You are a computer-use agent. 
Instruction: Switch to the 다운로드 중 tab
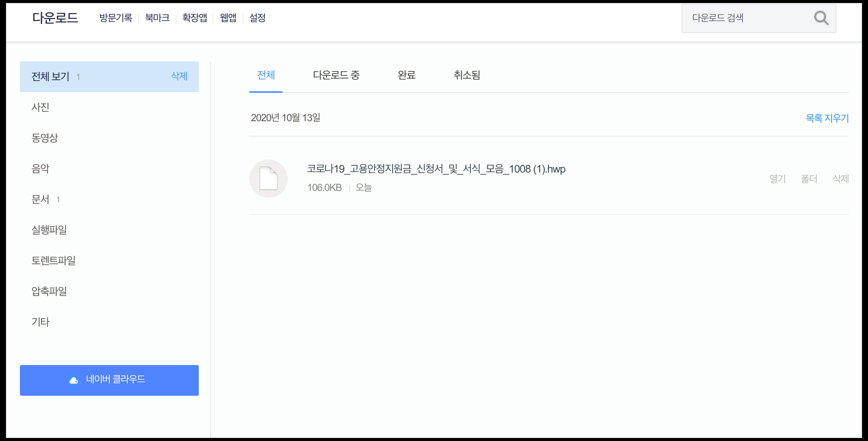coord(336,75)
